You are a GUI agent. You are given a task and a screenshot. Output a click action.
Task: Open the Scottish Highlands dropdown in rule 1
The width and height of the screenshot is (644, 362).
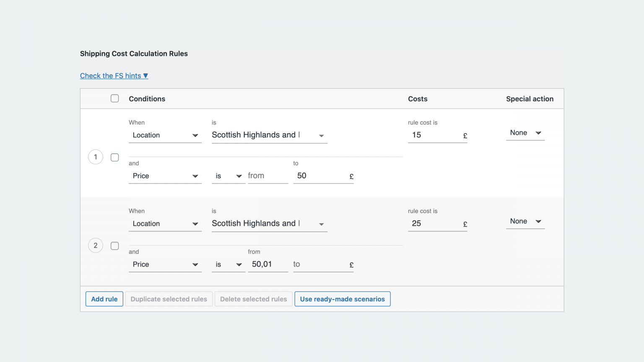click(x=269, y=135)
